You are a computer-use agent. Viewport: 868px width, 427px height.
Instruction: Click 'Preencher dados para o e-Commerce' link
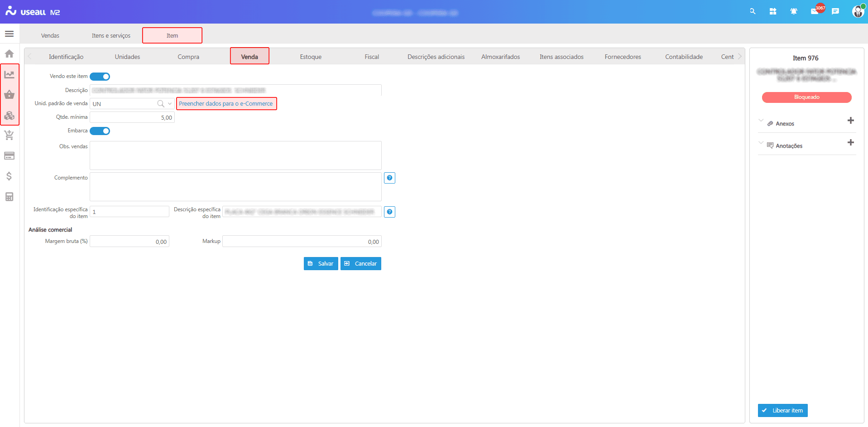tap(226, 104)
